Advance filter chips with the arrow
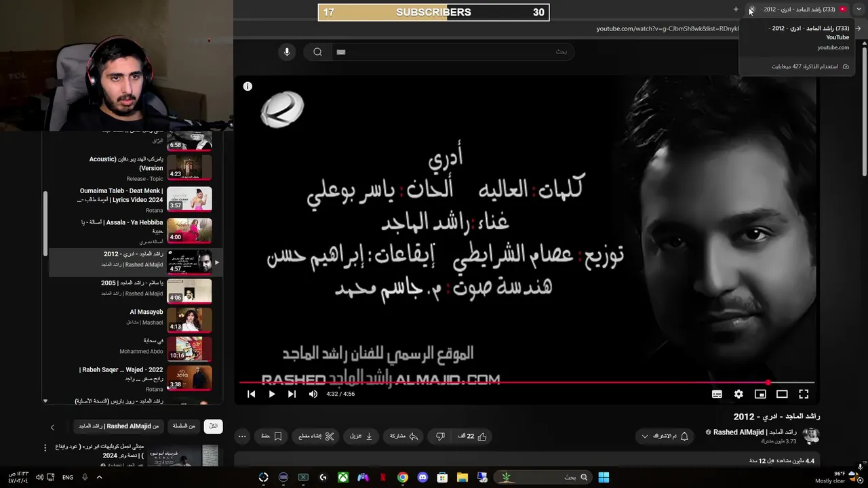868x488 pixels. click(52, 427)
